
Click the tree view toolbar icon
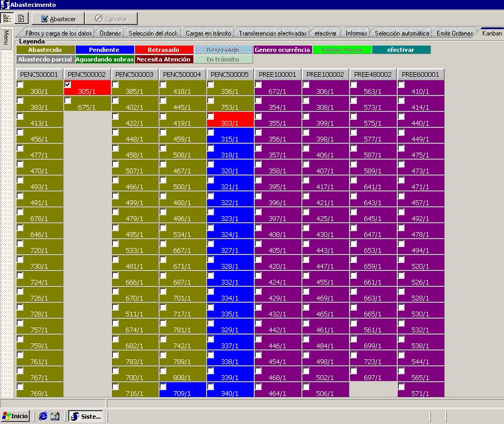click(x=7, y=19)
